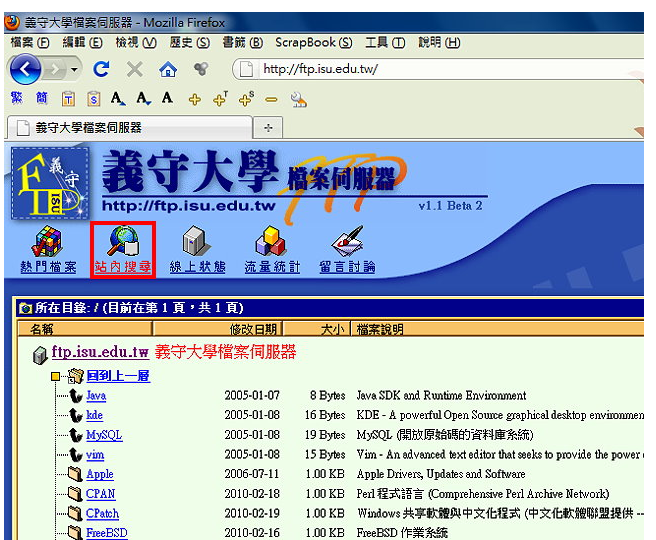The width and height of the screenshot is (656, 540).
Task: Click the yellow minus icon
Action: [272, 100]
